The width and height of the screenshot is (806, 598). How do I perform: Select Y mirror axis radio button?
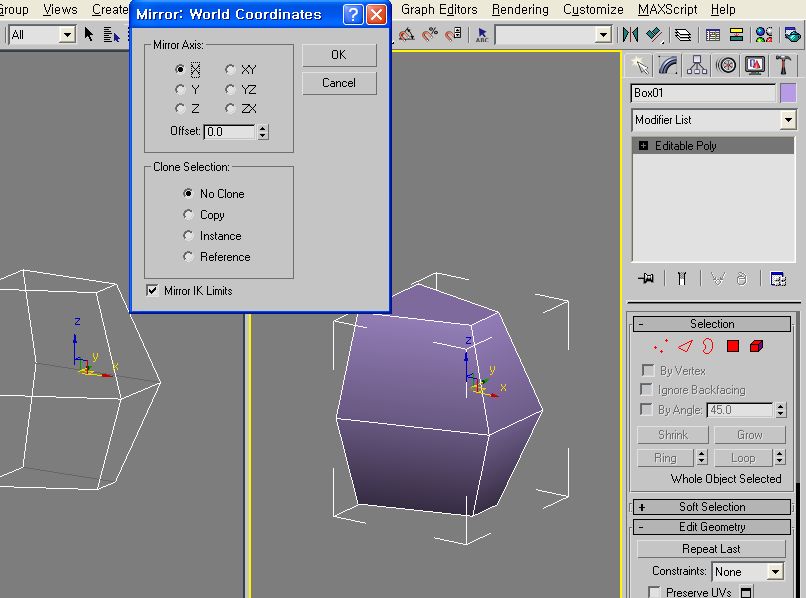coord(180,89)
